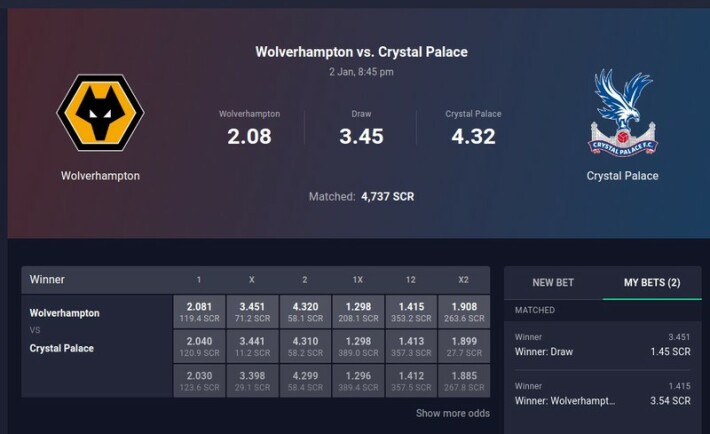Open matched bet Winner: Draw entry
Screen dimensions: 710x434
point(603,345)
